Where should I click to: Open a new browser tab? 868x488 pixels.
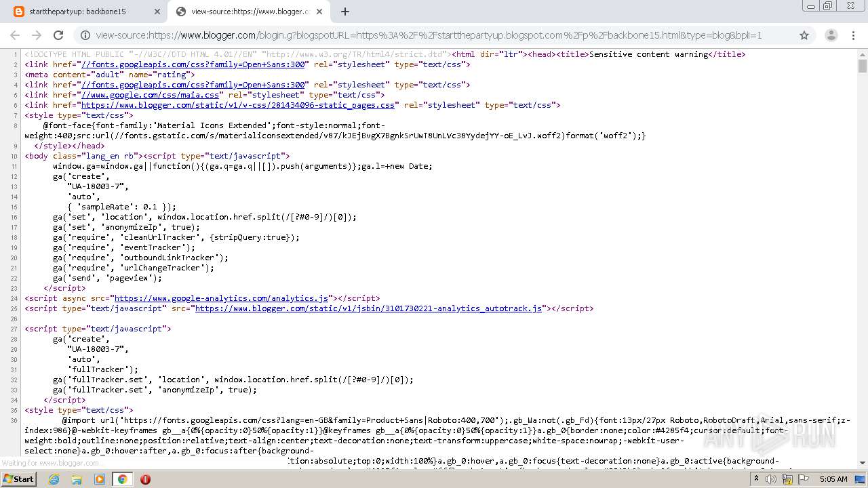(x=345, y=12)
